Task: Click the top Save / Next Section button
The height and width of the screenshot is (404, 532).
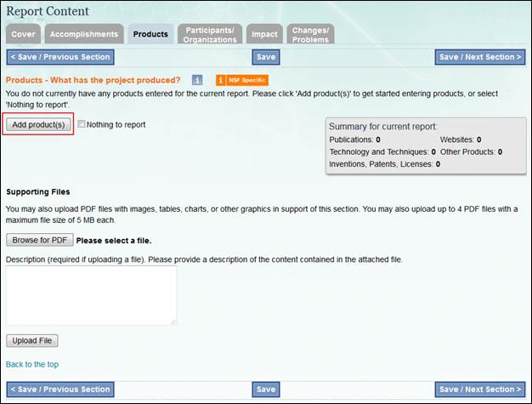Action: pyautogui.click(x=478, y=57)
